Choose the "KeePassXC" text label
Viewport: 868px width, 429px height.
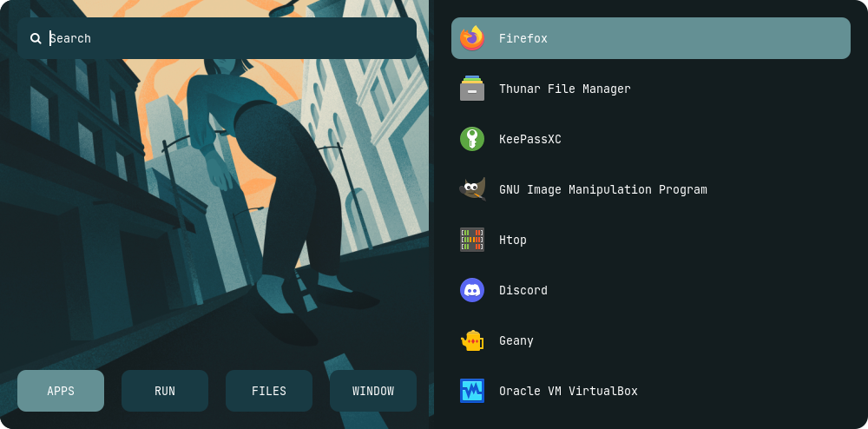(x=529, y=139)
